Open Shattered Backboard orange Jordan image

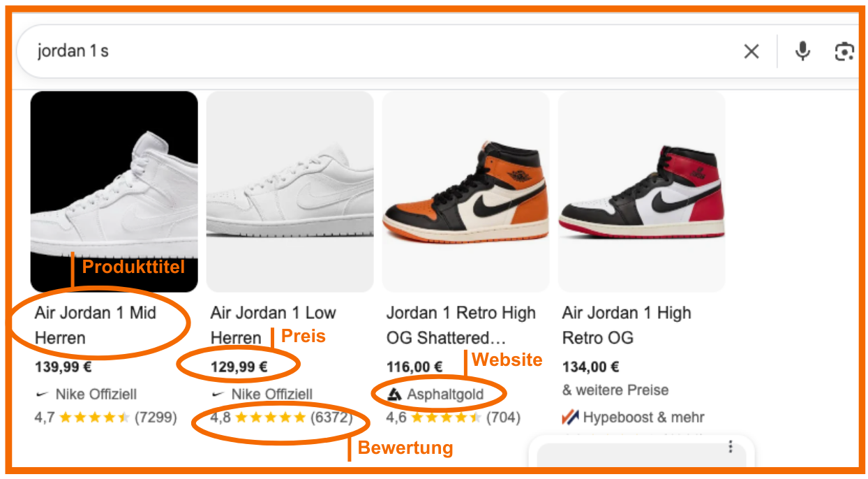click(465, 191)
